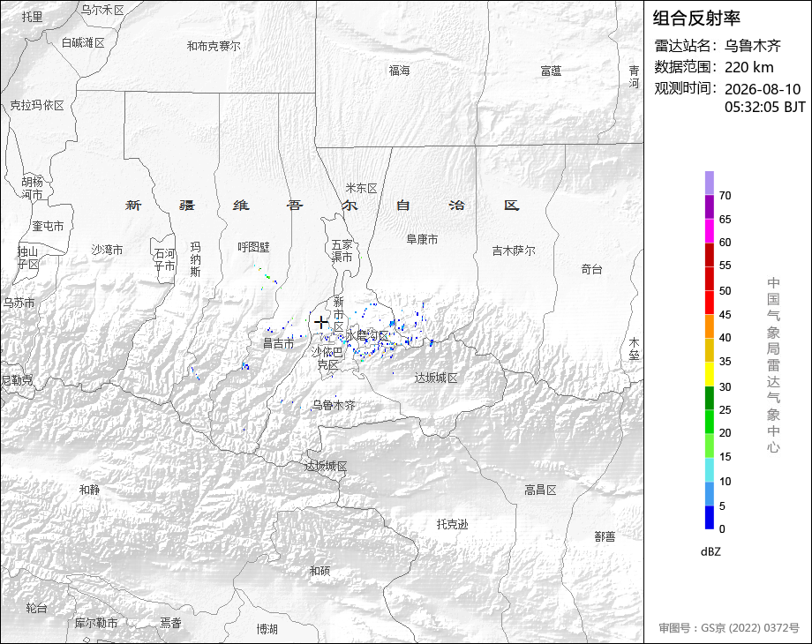Select the green 20 dBZ legend color

pyautogui.click(x=710, y=422)
